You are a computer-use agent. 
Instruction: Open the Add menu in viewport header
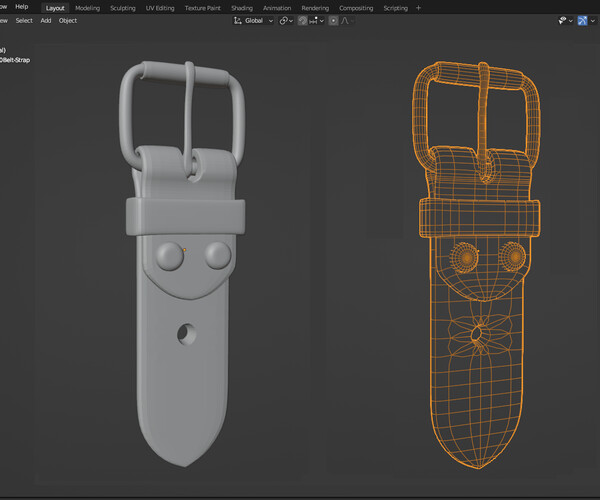[x=46, y=21]
